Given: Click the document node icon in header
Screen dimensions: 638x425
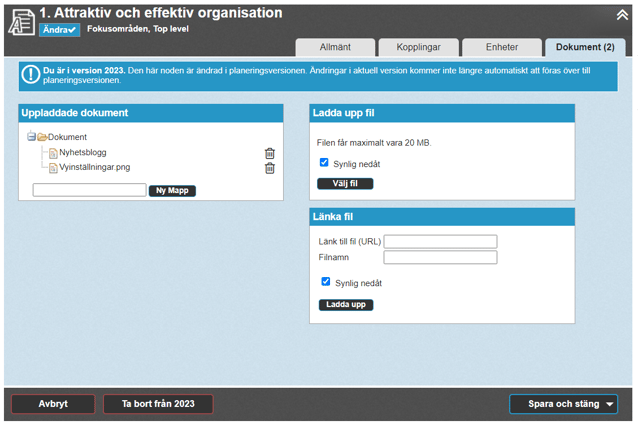Looking at the screenshot, I should [21, 22].
